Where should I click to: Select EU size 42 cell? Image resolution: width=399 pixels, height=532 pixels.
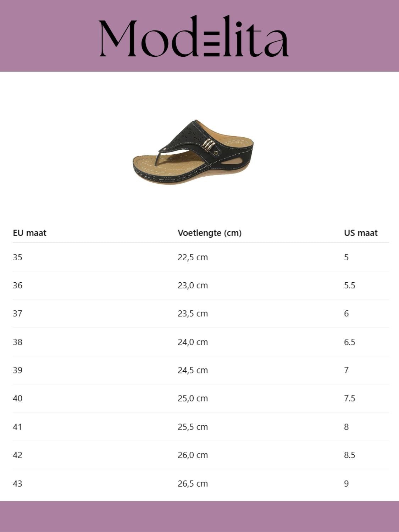click(17, 455)
